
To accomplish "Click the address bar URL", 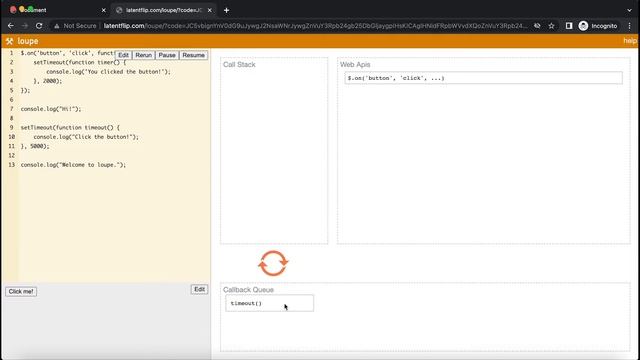I will (315, 26).
